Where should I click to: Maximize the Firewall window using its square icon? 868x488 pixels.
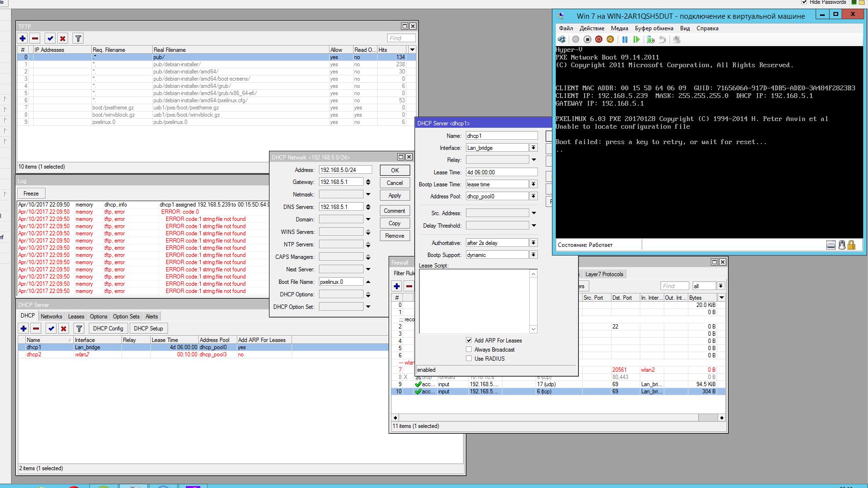(x=714, y=262)
